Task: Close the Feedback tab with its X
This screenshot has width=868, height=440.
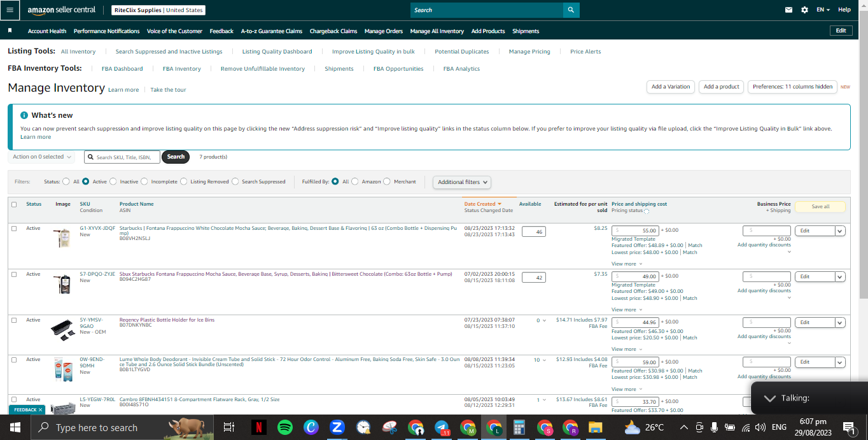Action: 40,410
